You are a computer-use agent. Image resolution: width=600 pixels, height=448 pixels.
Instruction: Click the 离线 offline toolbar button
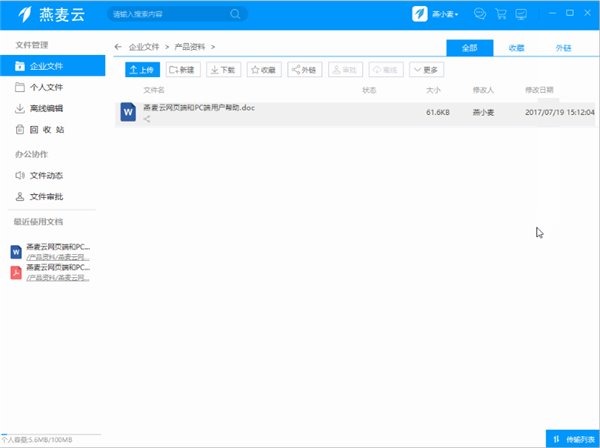pyautogui.click(x=386, y=70)
